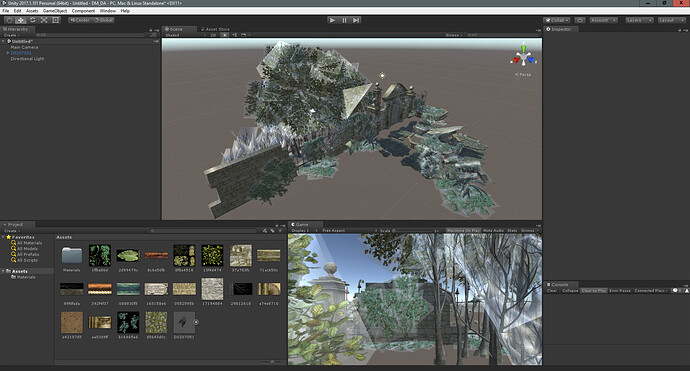Select the Rotate tool icon

[x=33, y=20]
